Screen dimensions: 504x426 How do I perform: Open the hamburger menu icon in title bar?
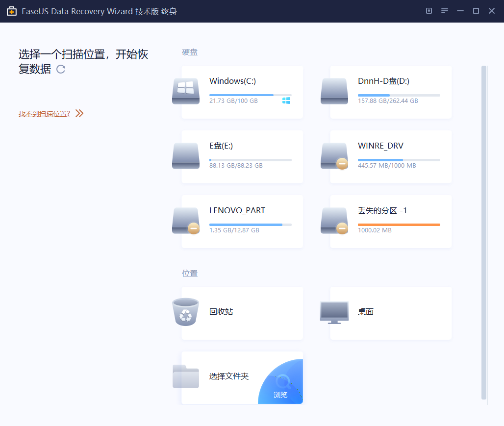coord(445,11)
